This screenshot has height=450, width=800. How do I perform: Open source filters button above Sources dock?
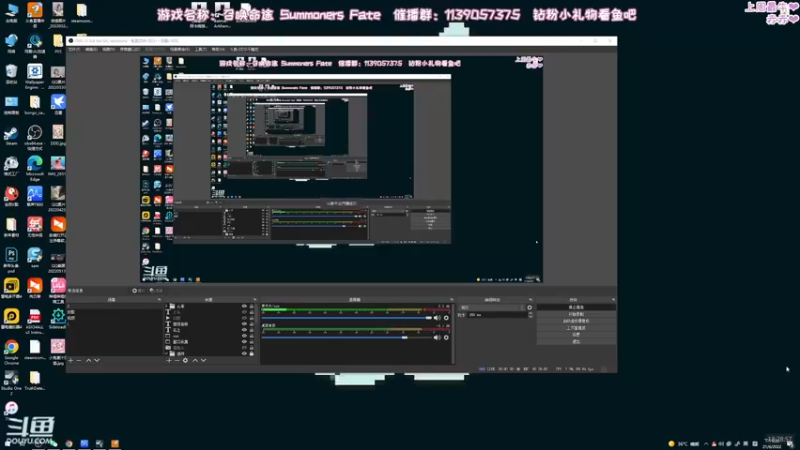click(156, 290)
